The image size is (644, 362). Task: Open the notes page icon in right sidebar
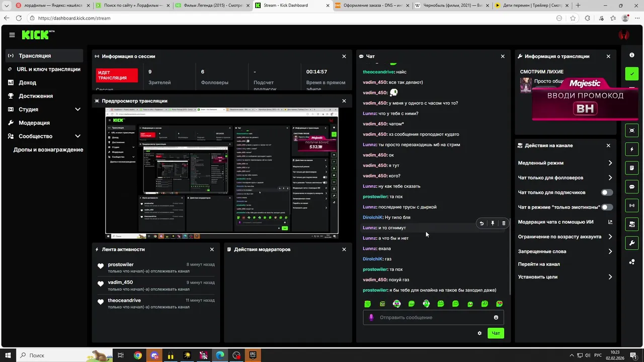[632, 168]
